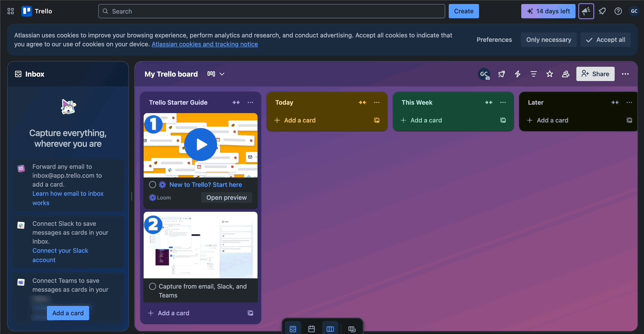
Task: Open Automation lightning bolt icon
Action: [518, 74]
